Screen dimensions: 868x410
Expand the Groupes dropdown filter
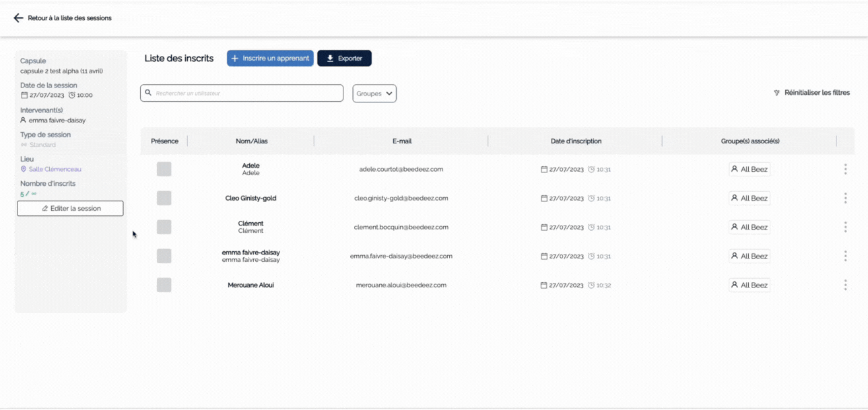[x=374, y=94]
